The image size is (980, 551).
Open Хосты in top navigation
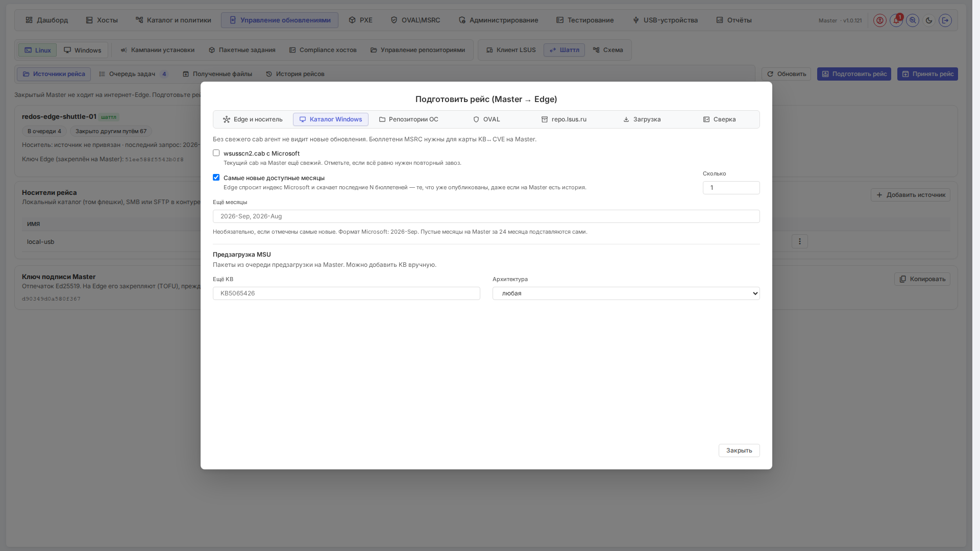pyautogui.click(x=102, y=20)
